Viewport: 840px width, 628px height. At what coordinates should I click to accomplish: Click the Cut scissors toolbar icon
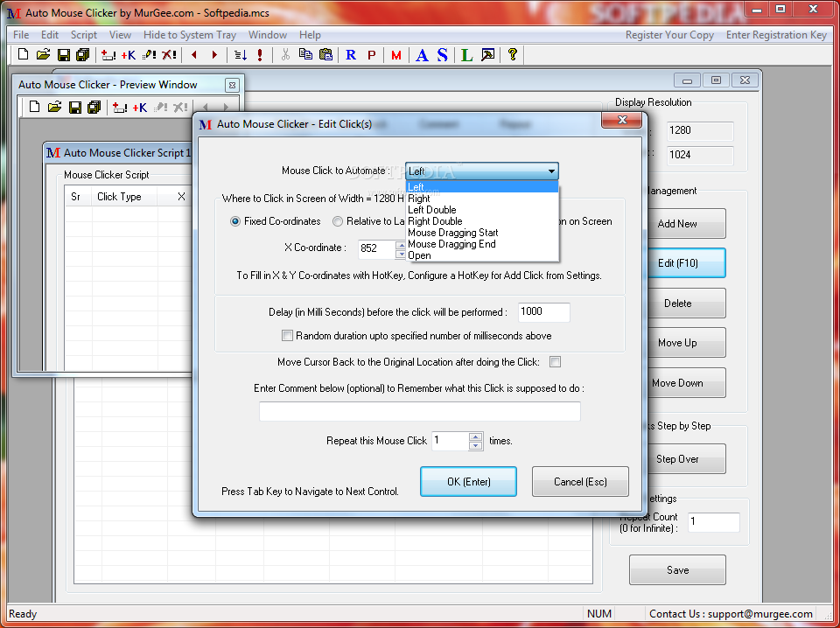coord(285,54)
